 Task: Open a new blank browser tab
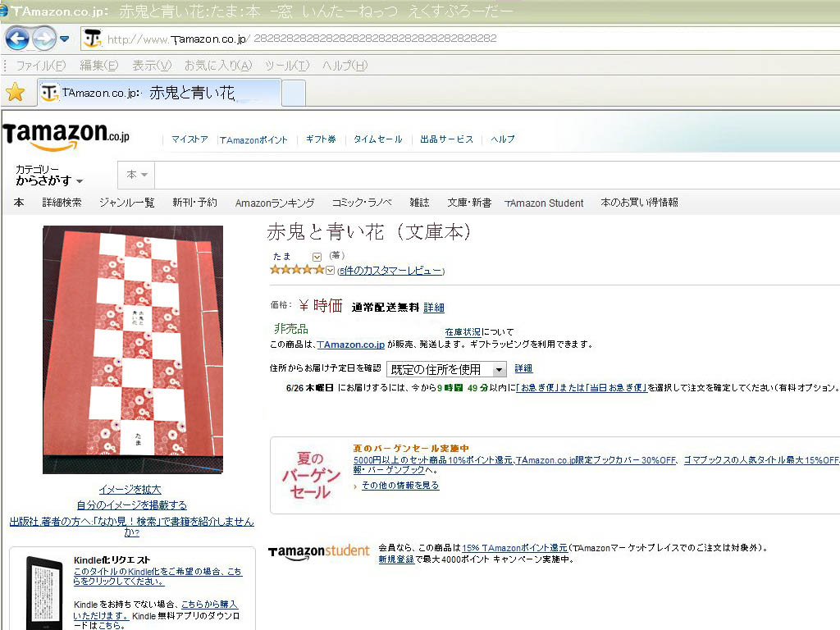294,94
